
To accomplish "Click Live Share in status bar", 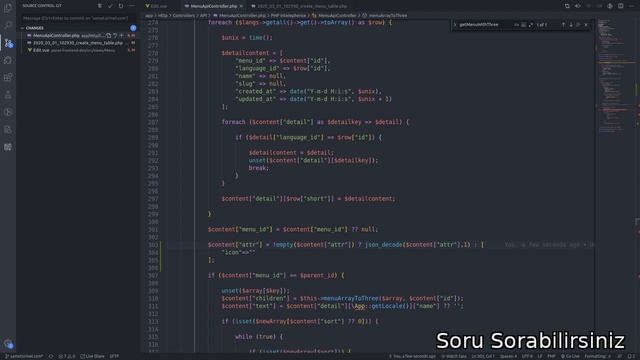I will pos(92,356).
